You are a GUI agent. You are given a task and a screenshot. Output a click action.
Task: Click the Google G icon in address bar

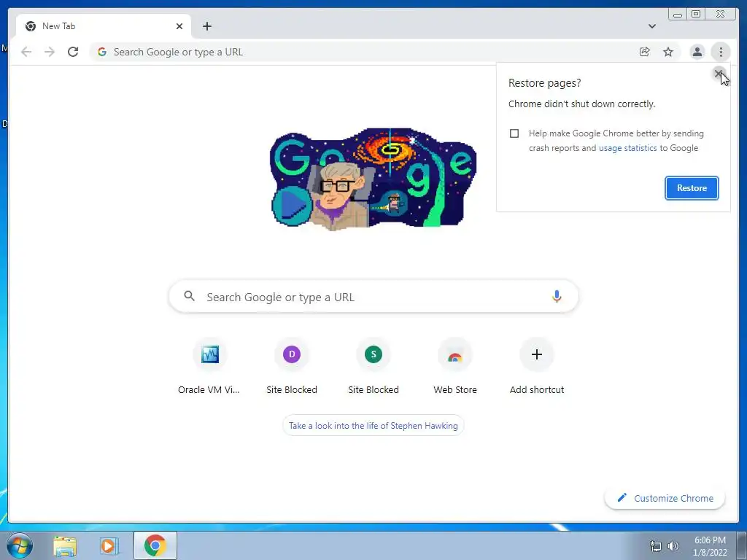point(101,52)
